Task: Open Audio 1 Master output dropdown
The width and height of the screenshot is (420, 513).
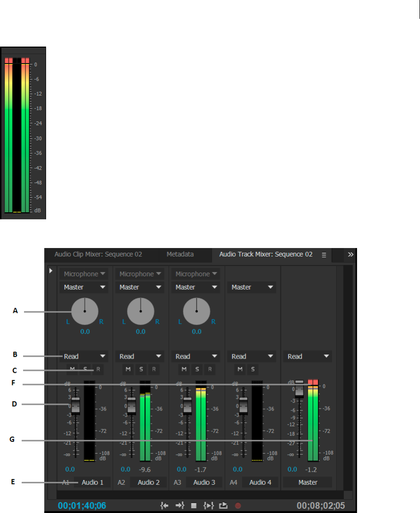Action: tap(84, 287)
